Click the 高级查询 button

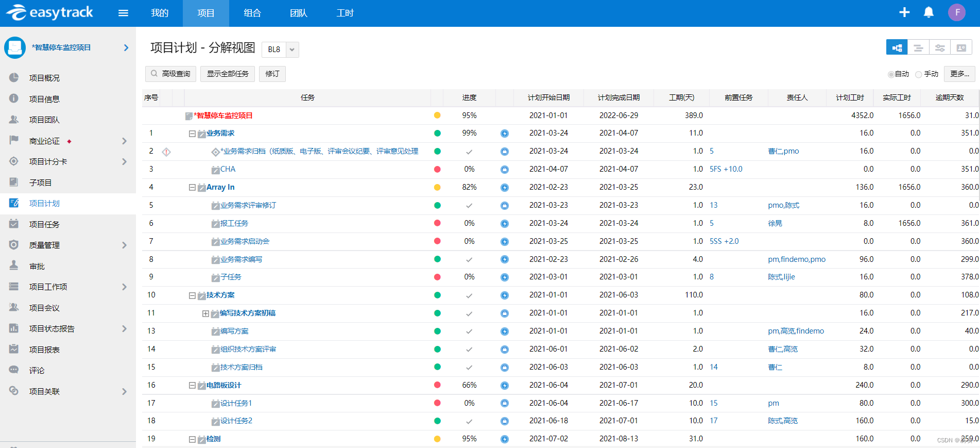170,74
